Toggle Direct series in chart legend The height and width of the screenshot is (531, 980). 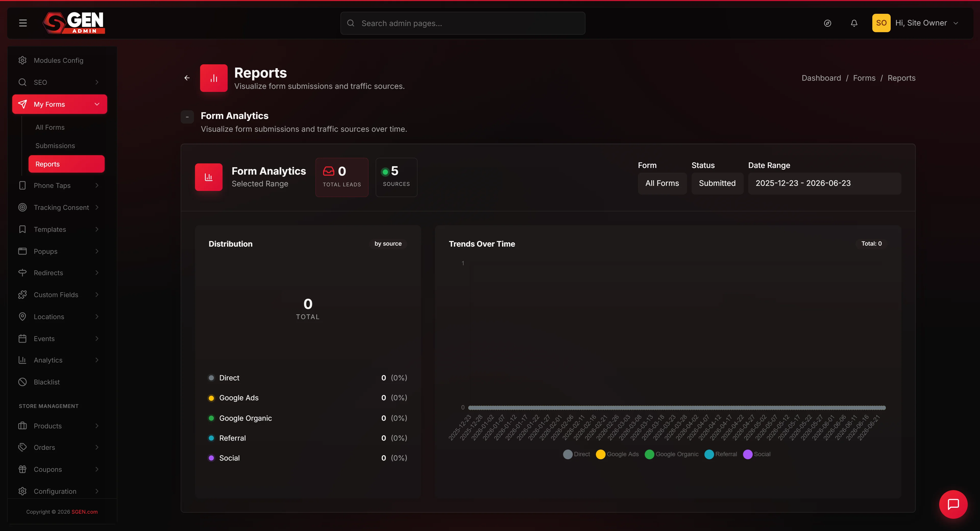576,454
